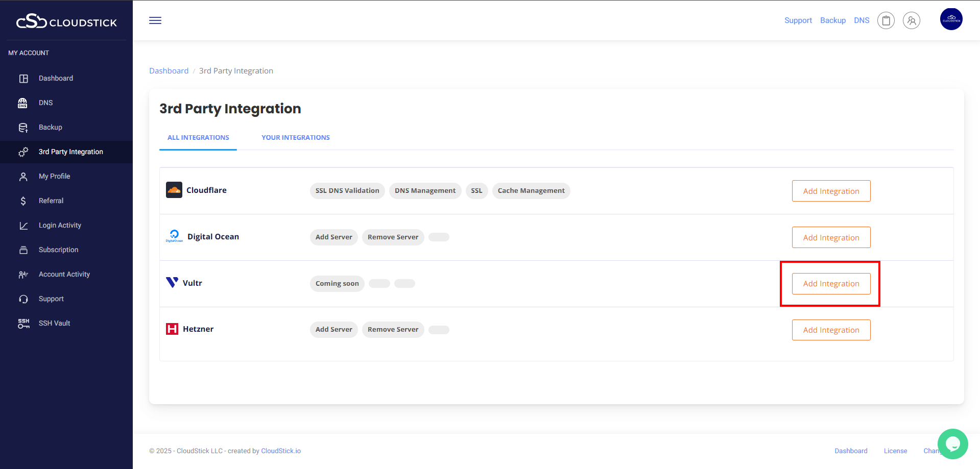Add Integration for Hetzner
980x469 pixels.
click(831, 330)
